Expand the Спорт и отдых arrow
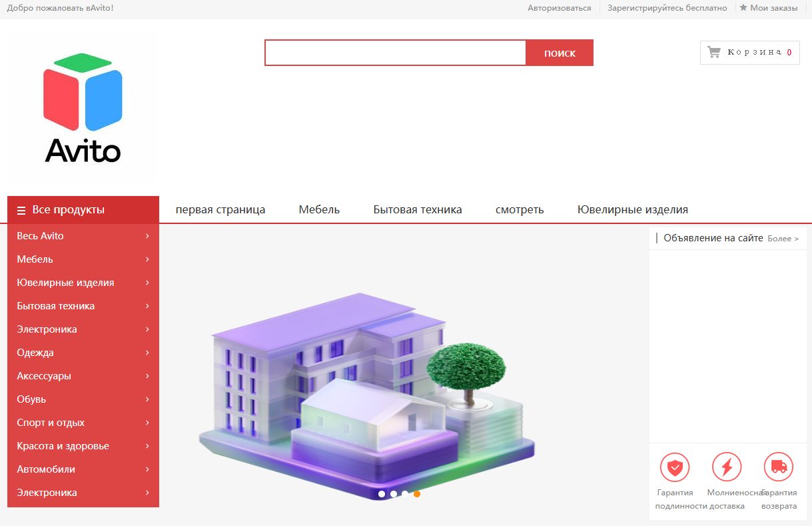 [x=147, y=423]
